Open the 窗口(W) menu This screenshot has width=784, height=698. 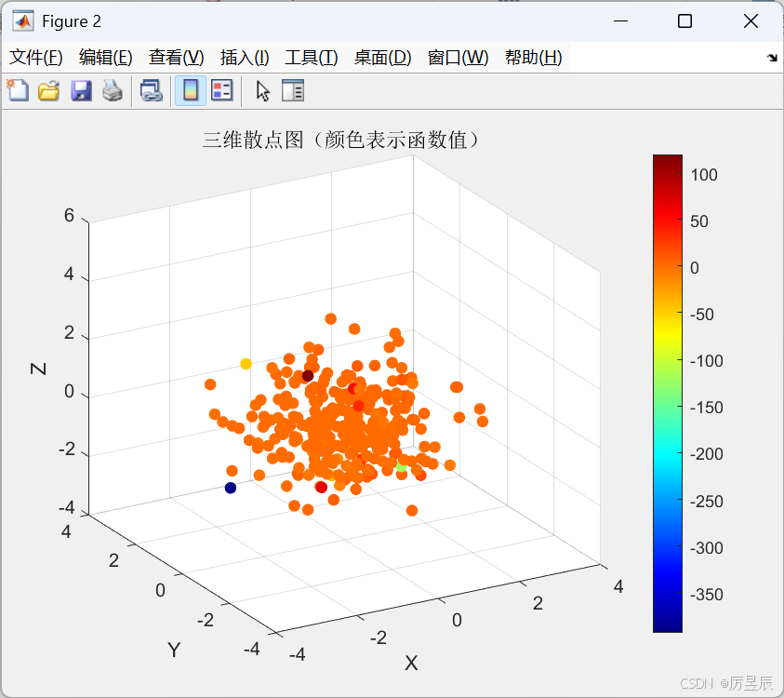(x=458, y=57)
